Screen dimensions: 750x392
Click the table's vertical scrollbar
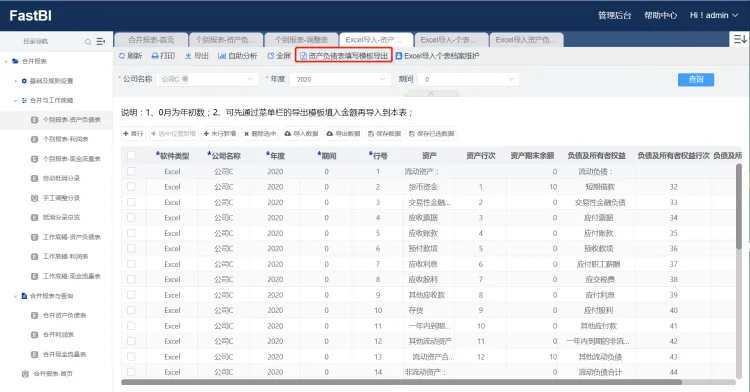click(x=739, y=206)
